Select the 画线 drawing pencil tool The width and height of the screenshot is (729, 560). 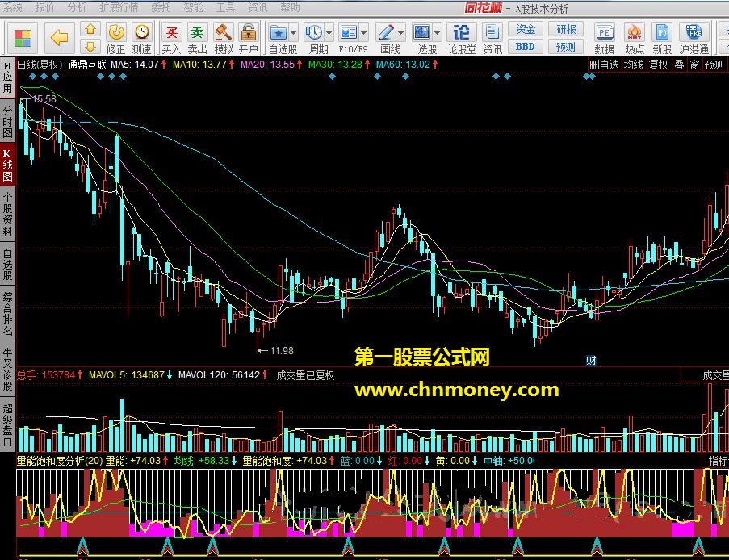[x=386, y=32]
